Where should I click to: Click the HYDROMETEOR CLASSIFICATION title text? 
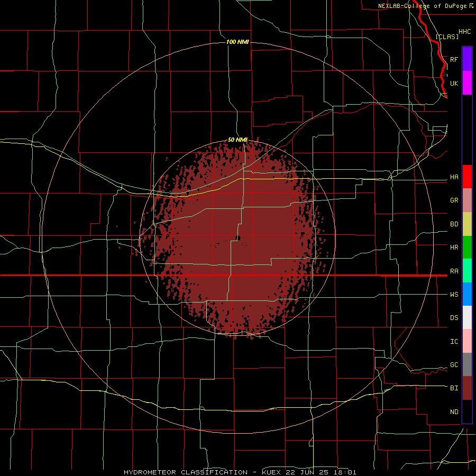(186, 472)
